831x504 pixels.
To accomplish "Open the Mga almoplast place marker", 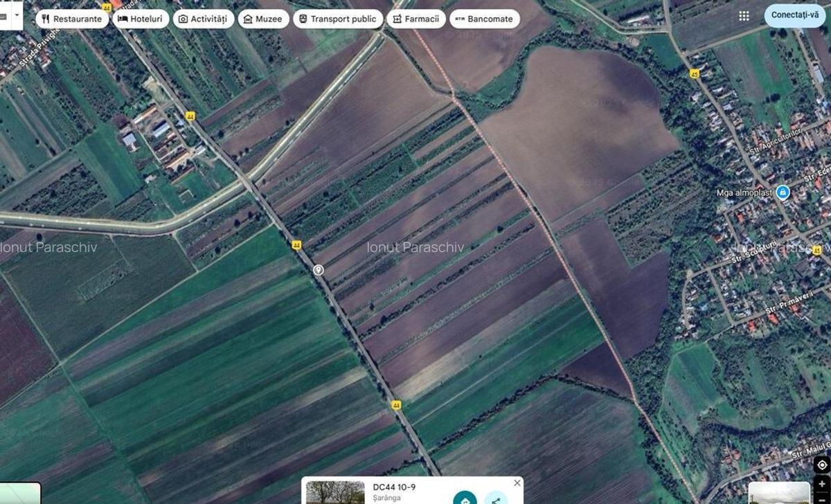I will pyautogui.click(x=783, y=192).
